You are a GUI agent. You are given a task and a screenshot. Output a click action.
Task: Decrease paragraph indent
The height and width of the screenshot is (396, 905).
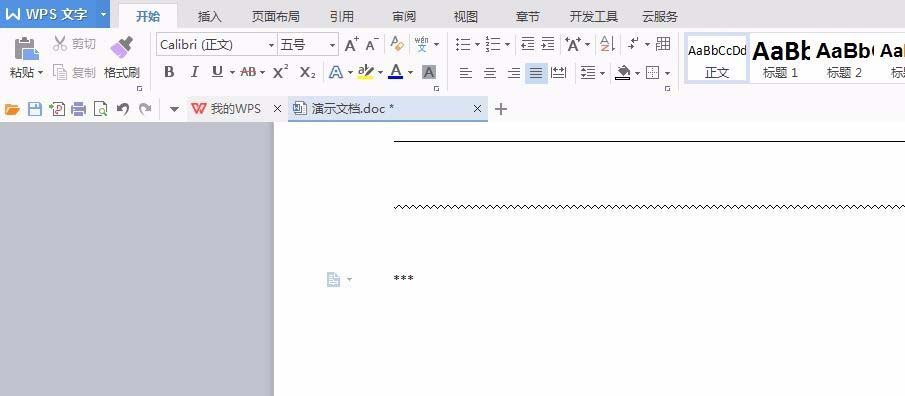pos(528,44)
